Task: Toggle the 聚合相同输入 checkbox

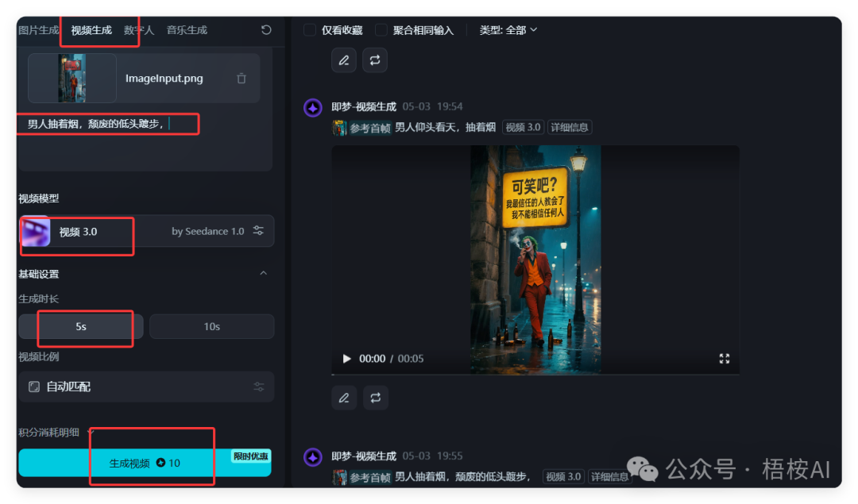Action: click(x=381, y=30)
